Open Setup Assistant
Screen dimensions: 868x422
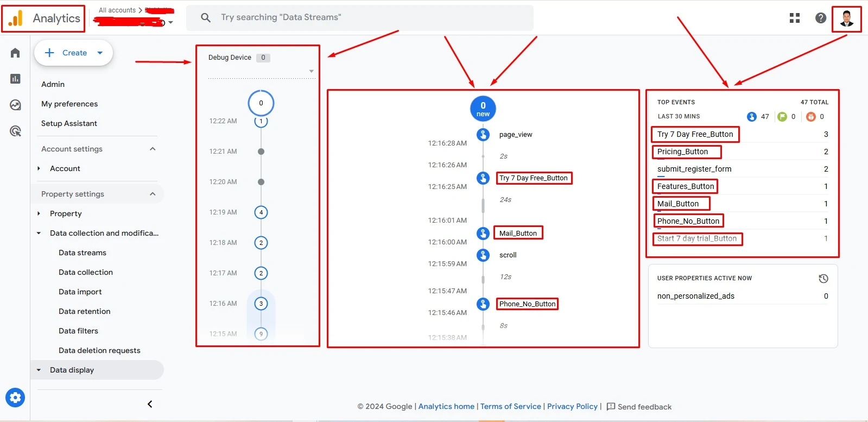[69, 123]
